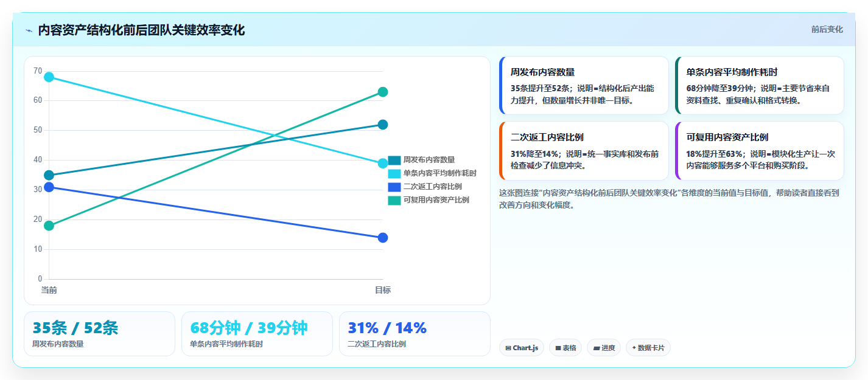Click the 52 data point at 目标
Viewport: 868px width, 380px height.
coord(383,125)
